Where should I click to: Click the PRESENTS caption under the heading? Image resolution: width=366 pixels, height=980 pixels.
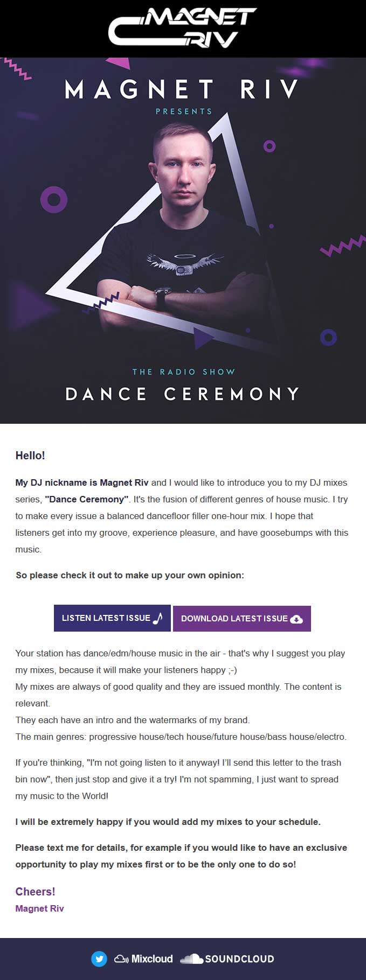click(x=184, y=111)
